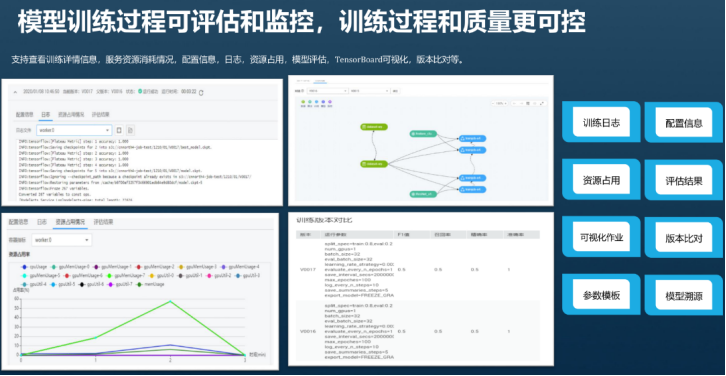Screen dimensions: 726x376
Task: Open 评估结果 tab in the log panel
Action: point(100,114)
